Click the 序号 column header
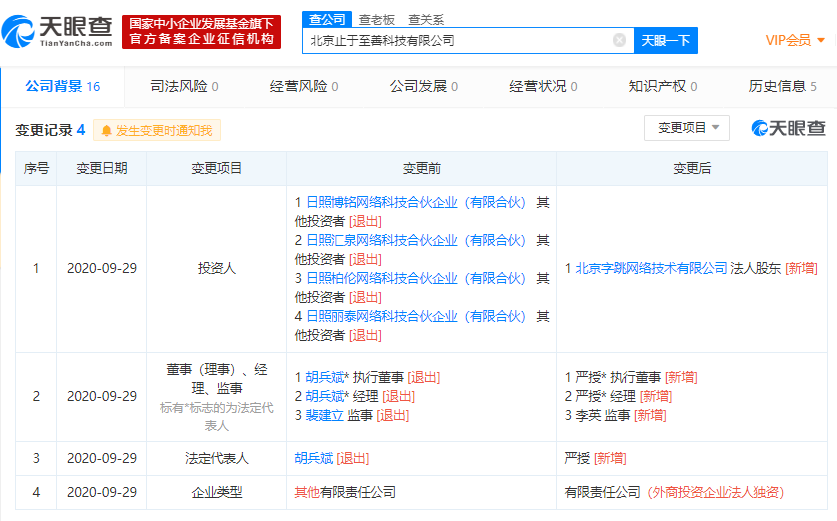The height and width of the screenshot is (521, 837). (36, 169)
